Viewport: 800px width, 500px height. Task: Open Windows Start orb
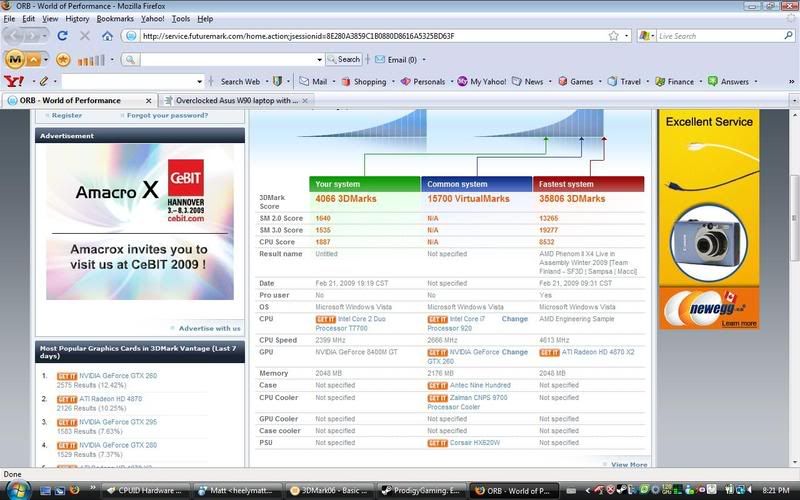[17, 490]
